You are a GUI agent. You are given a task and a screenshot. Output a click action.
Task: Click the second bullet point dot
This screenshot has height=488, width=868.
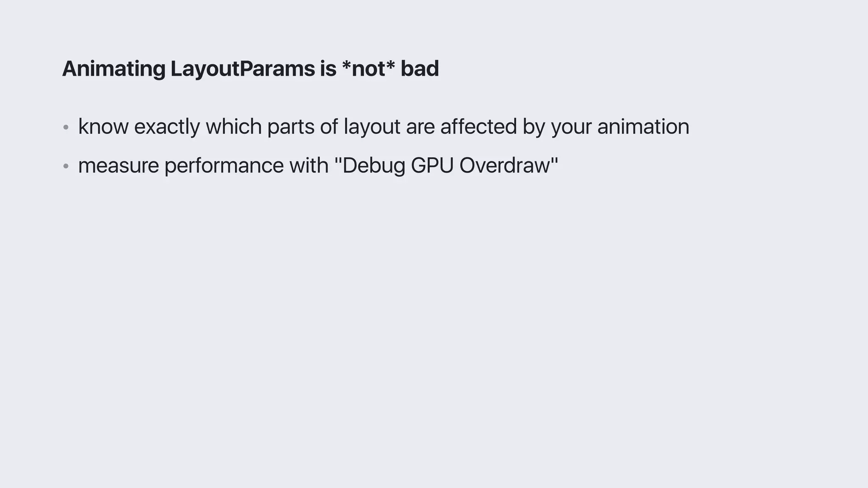tap(66, 166)
